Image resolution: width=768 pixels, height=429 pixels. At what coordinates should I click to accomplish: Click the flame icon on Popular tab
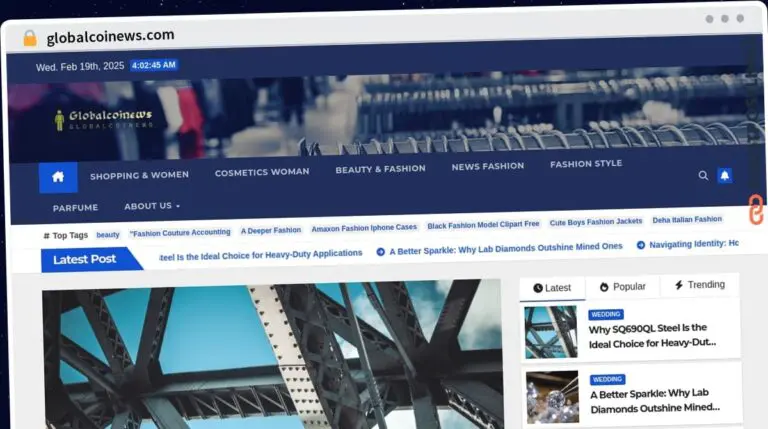[604, 287]
